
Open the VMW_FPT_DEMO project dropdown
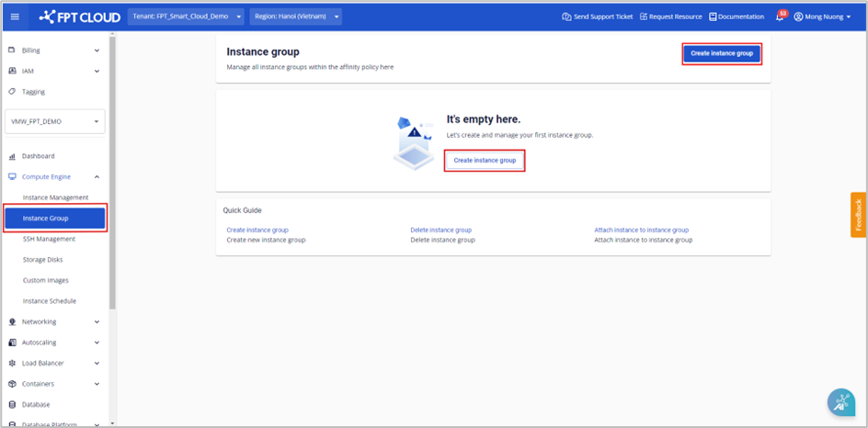click(55, 121)
